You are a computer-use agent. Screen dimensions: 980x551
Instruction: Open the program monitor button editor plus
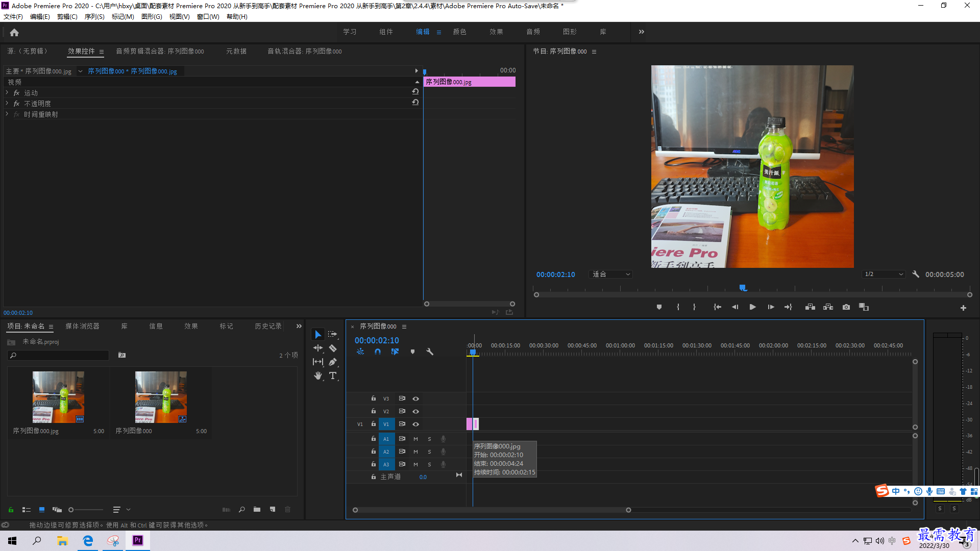coord(963,308)
